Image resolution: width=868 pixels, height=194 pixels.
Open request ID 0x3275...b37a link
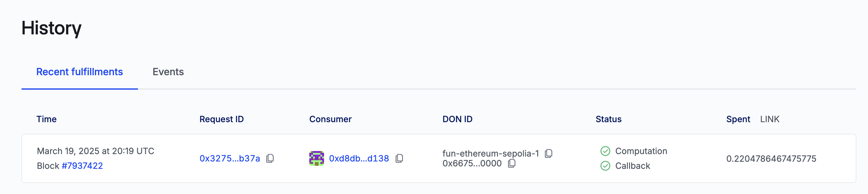coord(229,158)
